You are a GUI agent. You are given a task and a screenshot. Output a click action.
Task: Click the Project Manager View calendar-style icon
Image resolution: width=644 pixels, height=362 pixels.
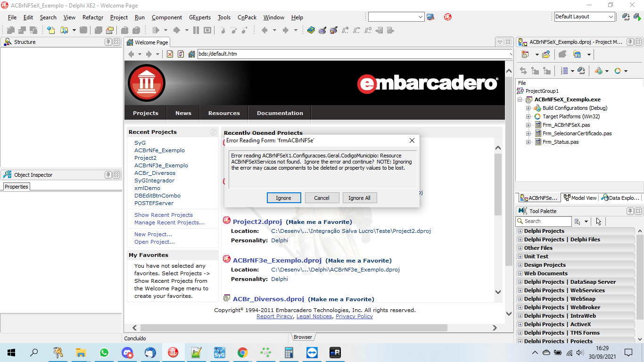point(577,54)
